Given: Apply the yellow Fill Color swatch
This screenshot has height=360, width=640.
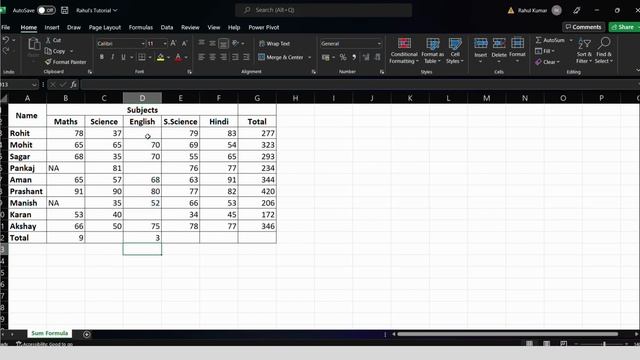Looking at the screenshot, I should 161,57.
